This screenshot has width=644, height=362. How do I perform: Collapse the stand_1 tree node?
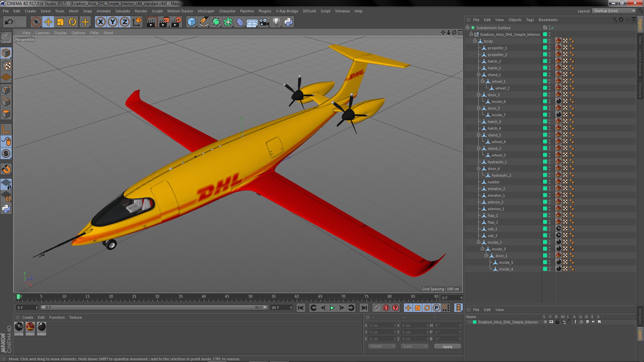pos(479,75)
